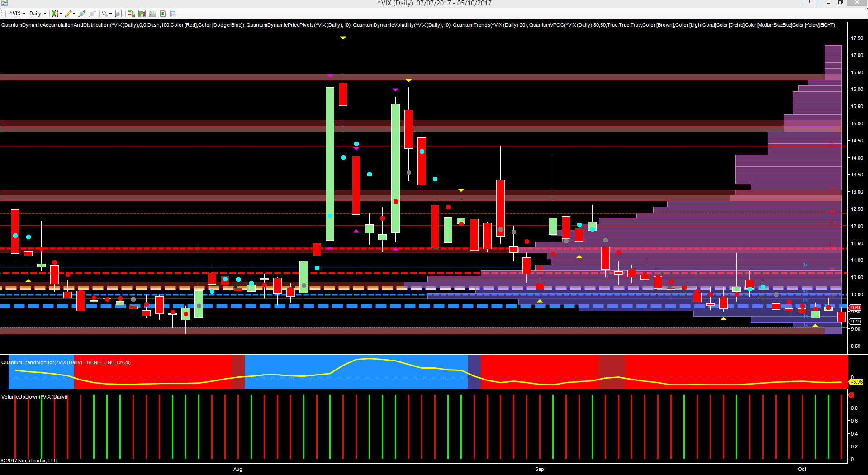The height and width of the screenshot is (475, 868).
Task: Click the -3.98 trend monitor value marker
Action: pyautogui.click(x=856, y=382)
